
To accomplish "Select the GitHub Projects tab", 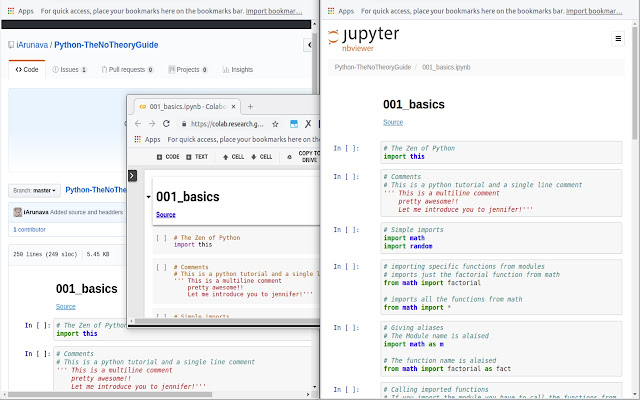I will 188,70.
